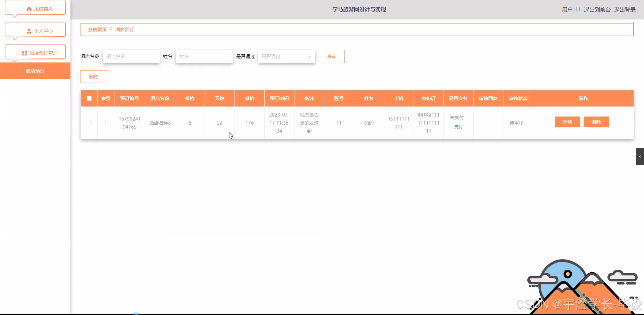This screenshot has width=644, height=315.
Task: Delete the row using its 删除 button
Action: click(x=596, y=122)
